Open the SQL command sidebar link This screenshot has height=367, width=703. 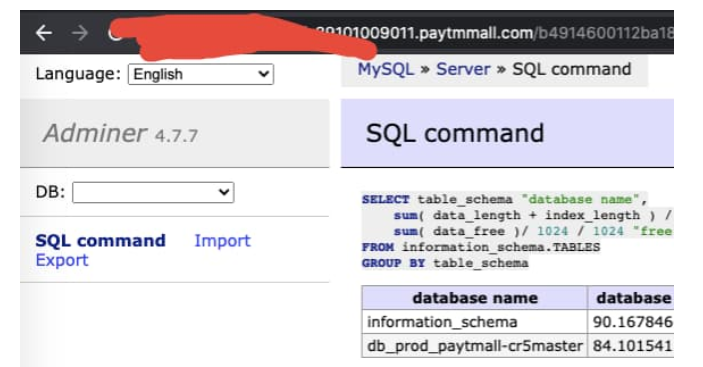(x=100, y=241)
